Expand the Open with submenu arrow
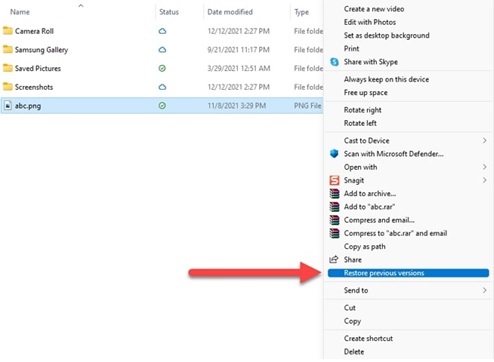Viewport: 494px width, 362px height. click(484, 167)
